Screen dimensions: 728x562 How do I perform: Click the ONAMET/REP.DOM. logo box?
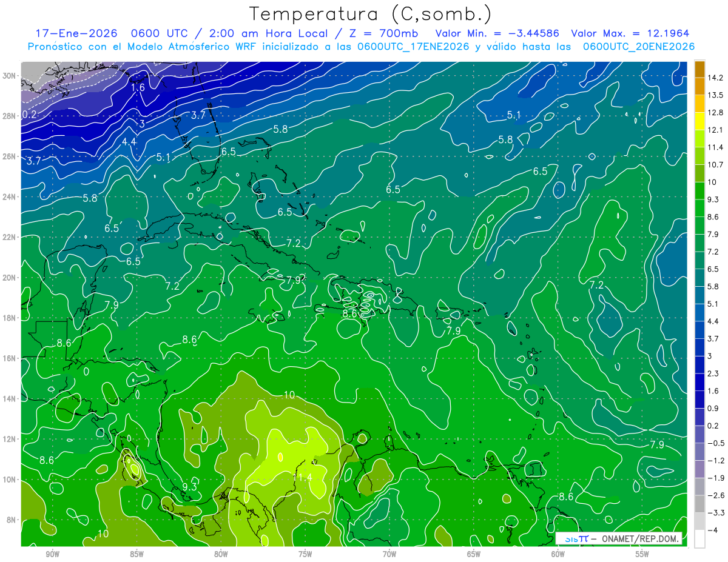[618, 538]
